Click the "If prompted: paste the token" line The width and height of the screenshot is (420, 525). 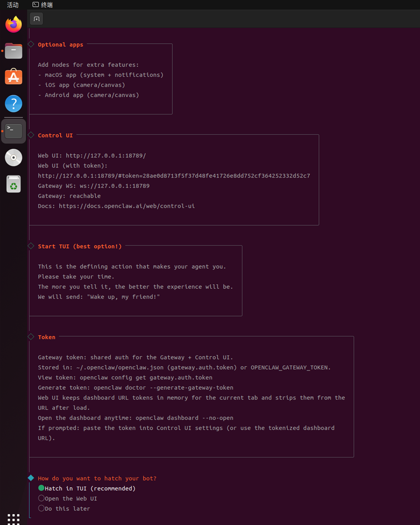point(186,433)
